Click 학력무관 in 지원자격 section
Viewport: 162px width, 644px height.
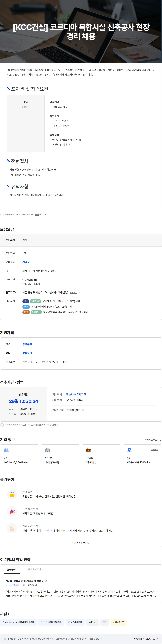pyautogui.click(x=27, y=353)
